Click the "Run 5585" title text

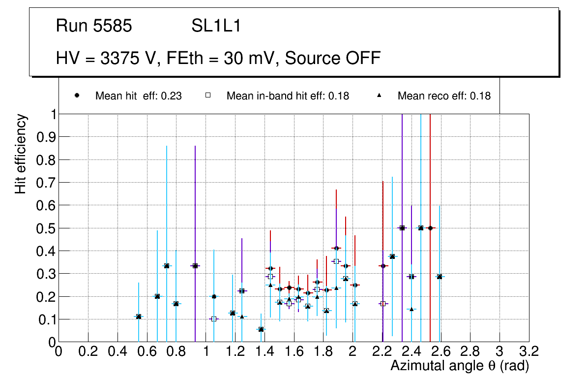coord(94,26)
